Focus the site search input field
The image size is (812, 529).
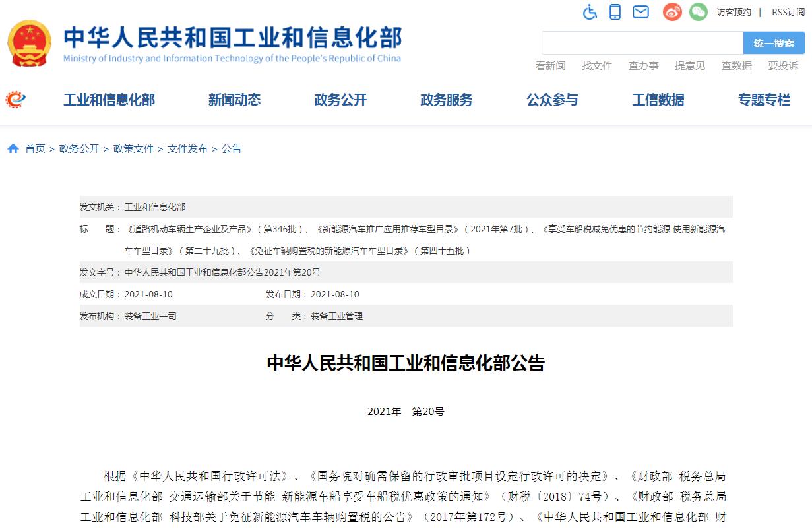[x=642, y=43]
